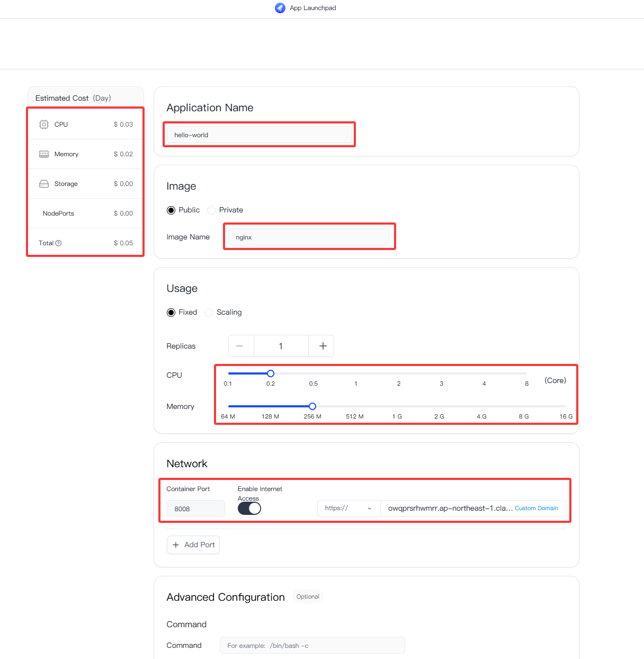
Task: Click the Memory icon in Estimated Cost
Action: click(44, 154)
